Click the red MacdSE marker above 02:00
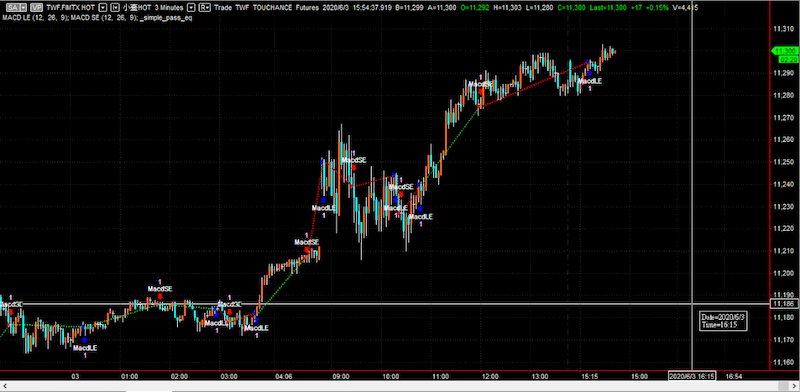800x392 pixels. click(x=160, y=296)
